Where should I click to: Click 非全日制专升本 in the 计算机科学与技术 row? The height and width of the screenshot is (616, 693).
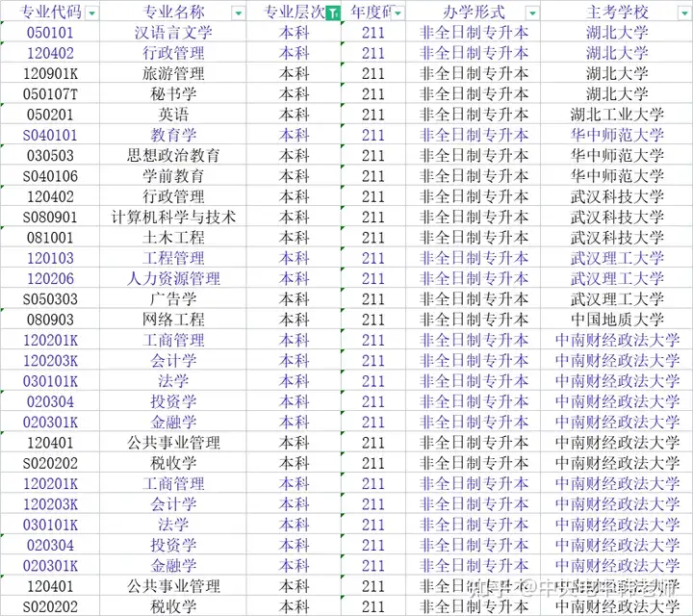pyautogui.click(x=474, y=218)
